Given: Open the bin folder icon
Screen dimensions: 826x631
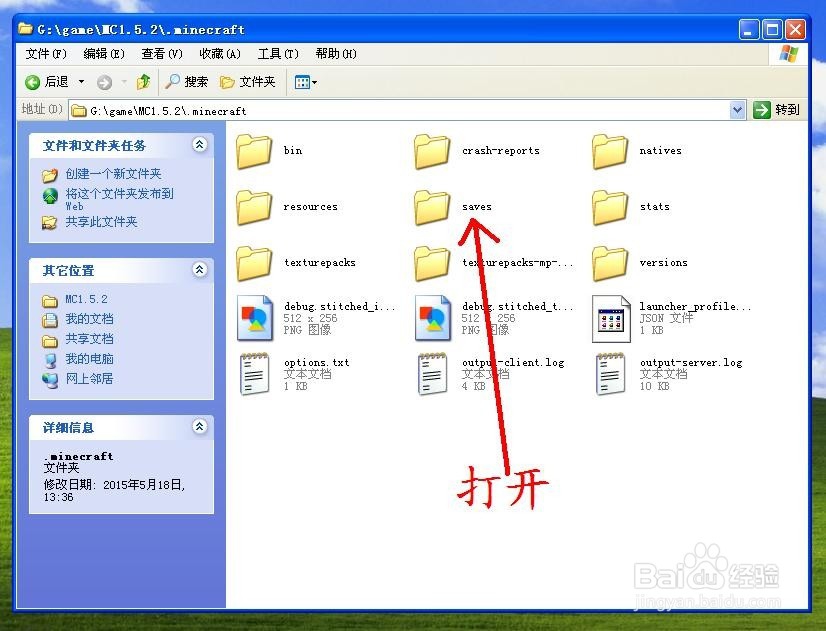Looking at the screenshot, I should [x=254, y=151].
